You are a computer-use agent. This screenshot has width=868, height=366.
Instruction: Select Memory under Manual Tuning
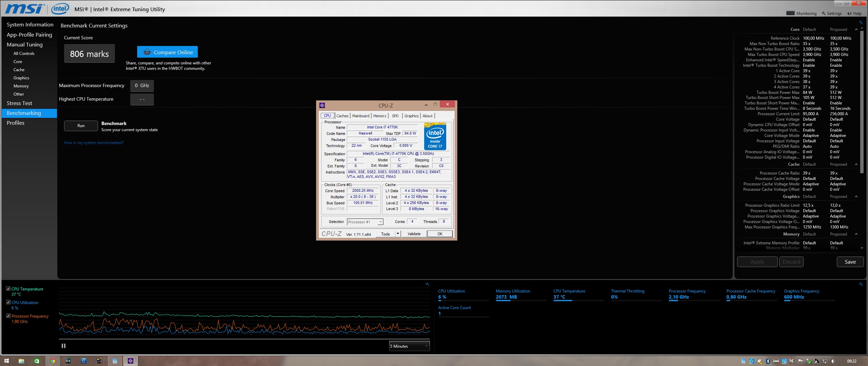coord(21,86)
